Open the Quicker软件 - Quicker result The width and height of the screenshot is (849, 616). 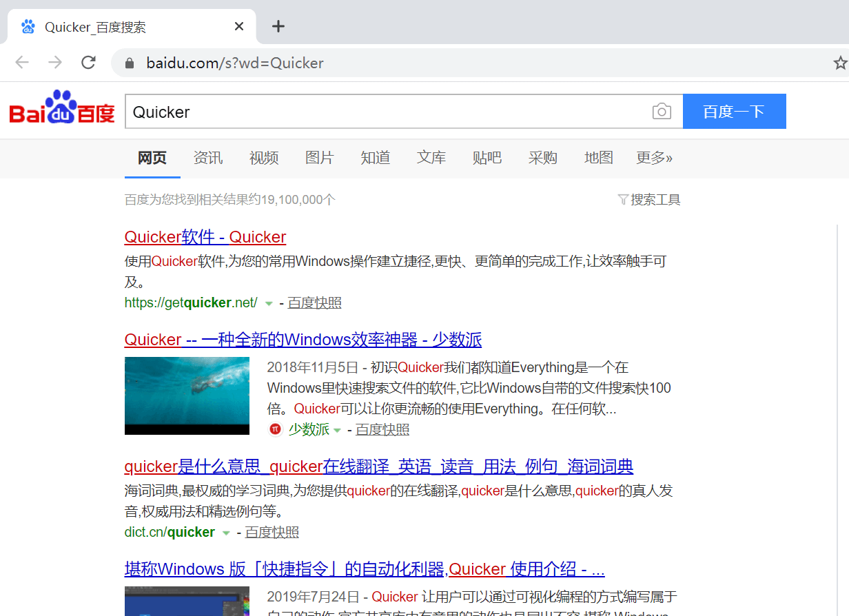(205, 237)
